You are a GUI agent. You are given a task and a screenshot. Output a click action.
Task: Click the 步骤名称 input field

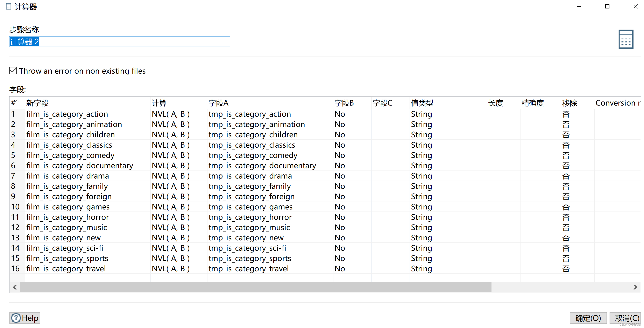click(x=120, y=42)
